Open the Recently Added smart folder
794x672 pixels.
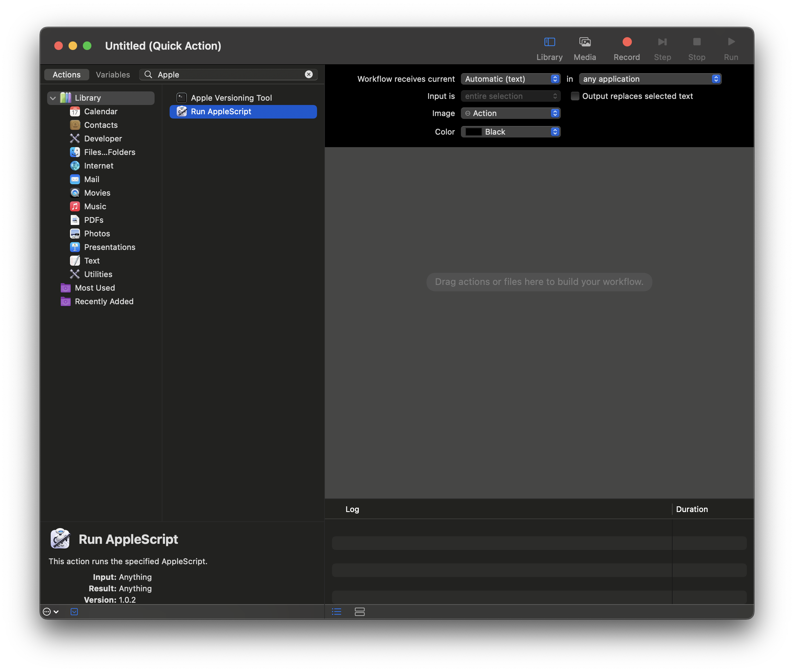tap(97, 302)
